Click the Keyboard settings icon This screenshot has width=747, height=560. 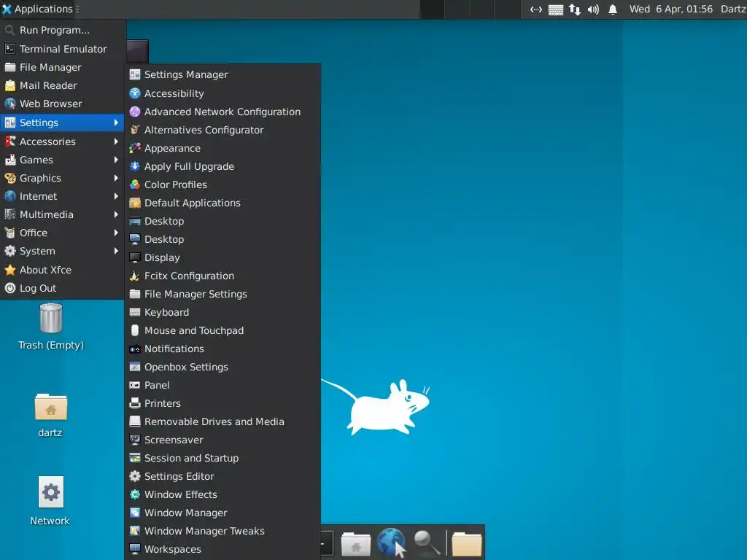[135, 312]
